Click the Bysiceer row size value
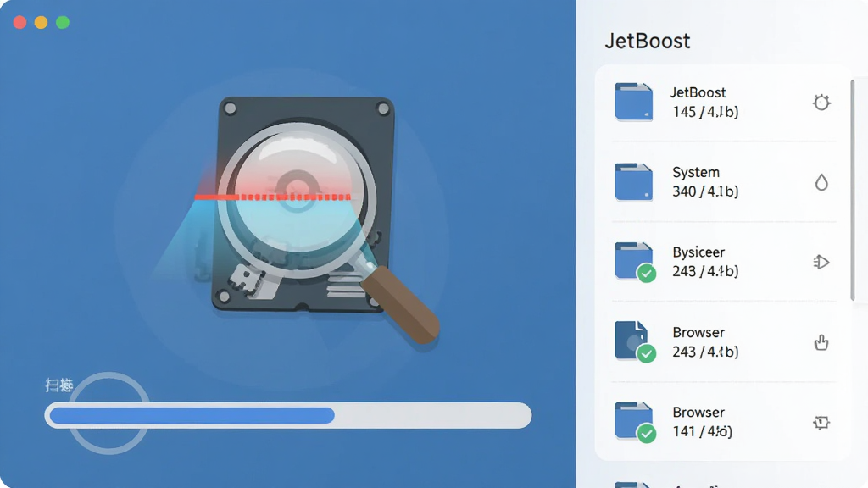The width and height of the screenshot is (868, 488). point(705,271)
